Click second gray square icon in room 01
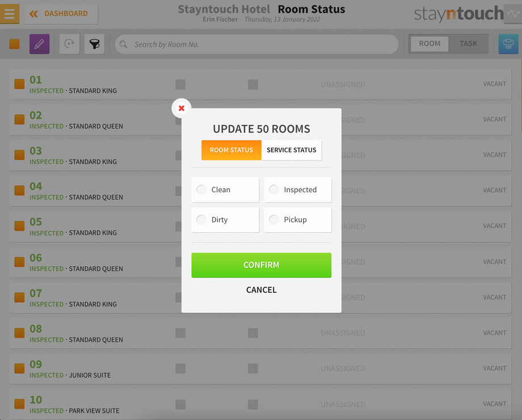This screenshot has height=420, width=522. click(x=253, y=85)
